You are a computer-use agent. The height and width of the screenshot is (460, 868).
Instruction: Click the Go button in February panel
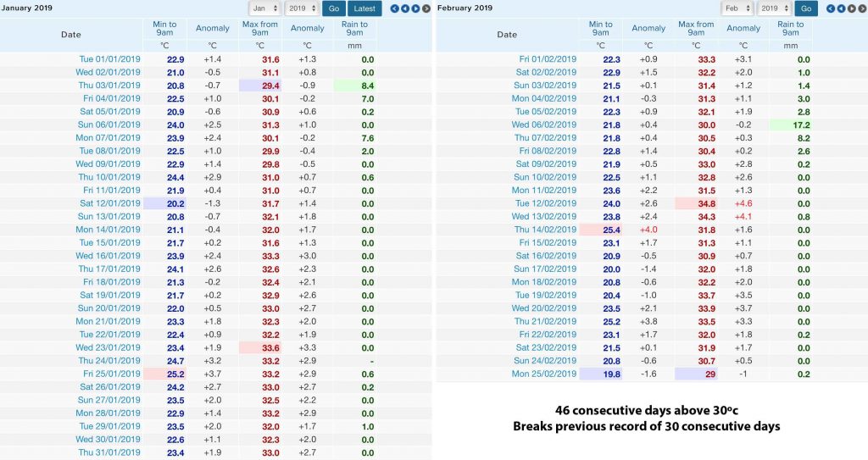806,8
